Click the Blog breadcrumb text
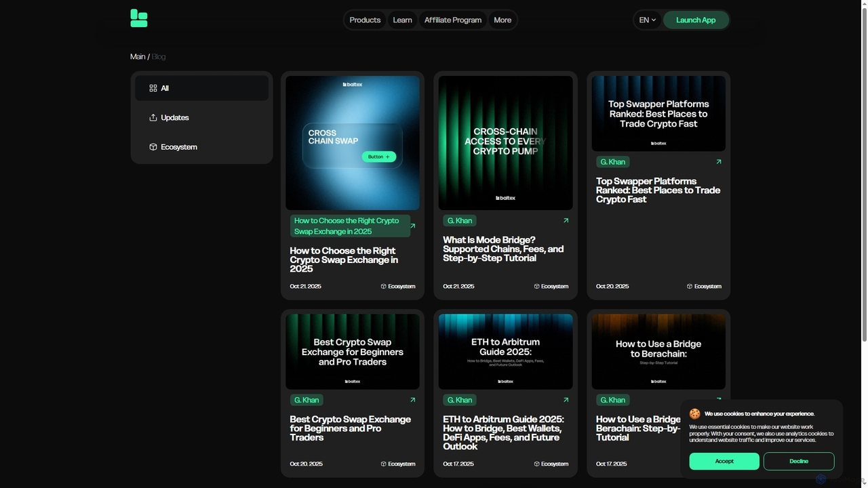The width and height of the screenshot is (868, 488). click(x=159, y=57)
